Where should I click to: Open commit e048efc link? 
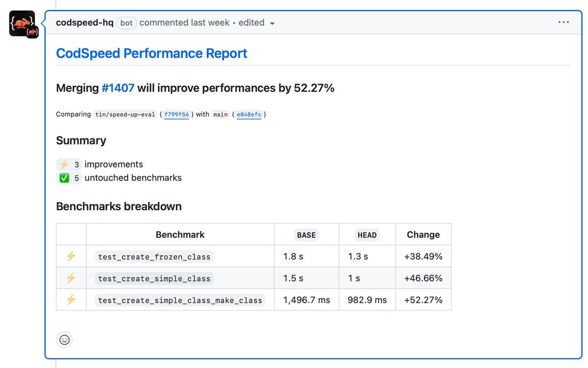pyautogui.click(x=249, y=115)
